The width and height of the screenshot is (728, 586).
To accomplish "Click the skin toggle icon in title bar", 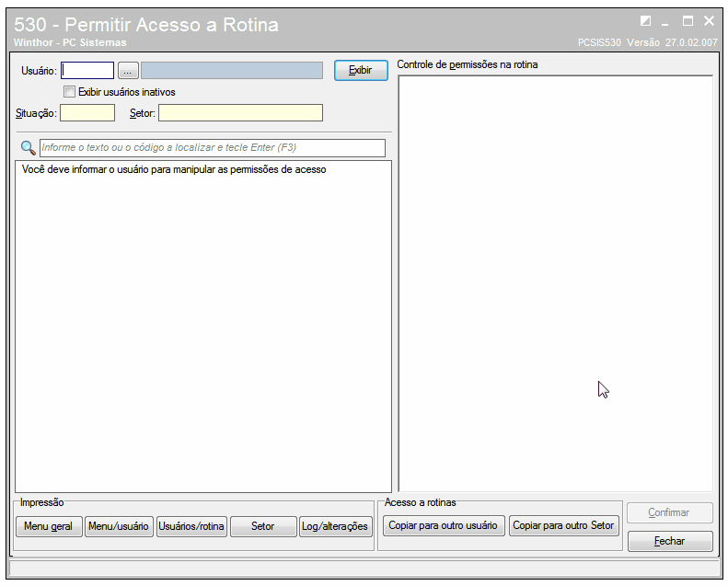I will point(645,21).
